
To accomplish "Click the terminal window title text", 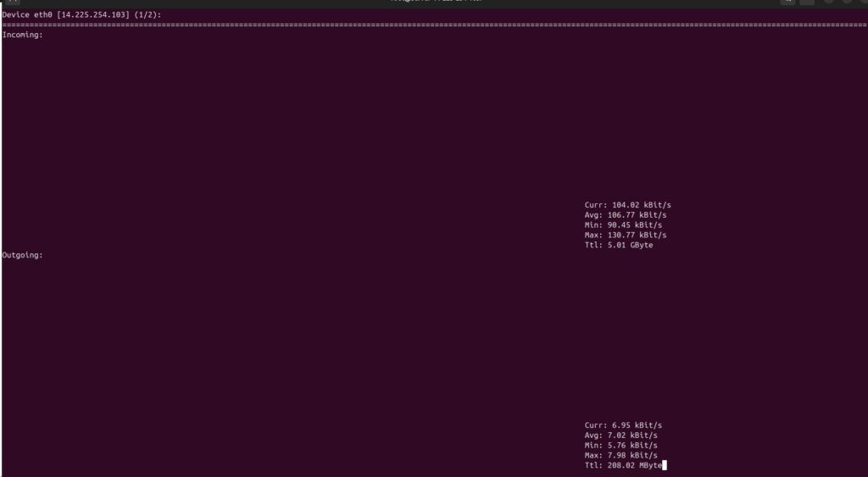I will pos(433,3).
